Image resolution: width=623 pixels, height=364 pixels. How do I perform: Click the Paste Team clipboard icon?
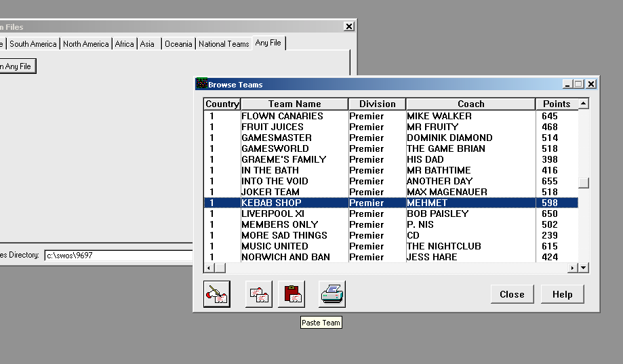(292, 294)
